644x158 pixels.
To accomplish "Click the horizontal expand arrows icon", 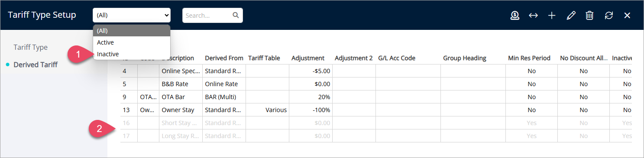I will pyautogui.click(x=533, y=16).
